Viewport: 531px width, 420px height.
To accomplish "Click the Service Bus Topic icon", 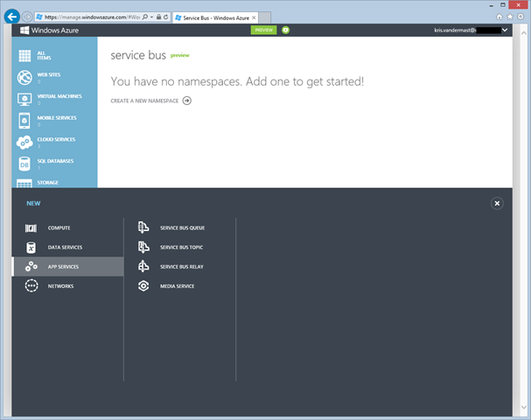I will pos(143,247).
